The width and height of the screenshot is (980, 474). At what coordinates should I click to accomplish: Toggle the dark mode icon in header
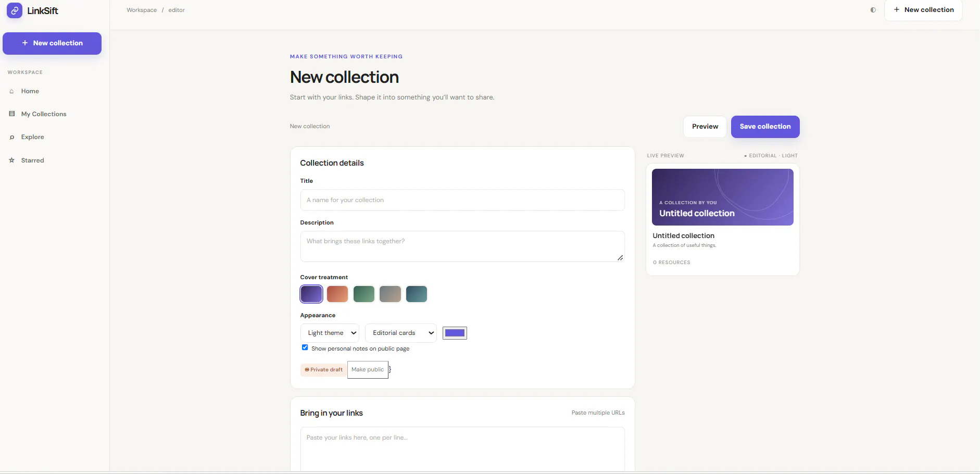click(873, 10)
